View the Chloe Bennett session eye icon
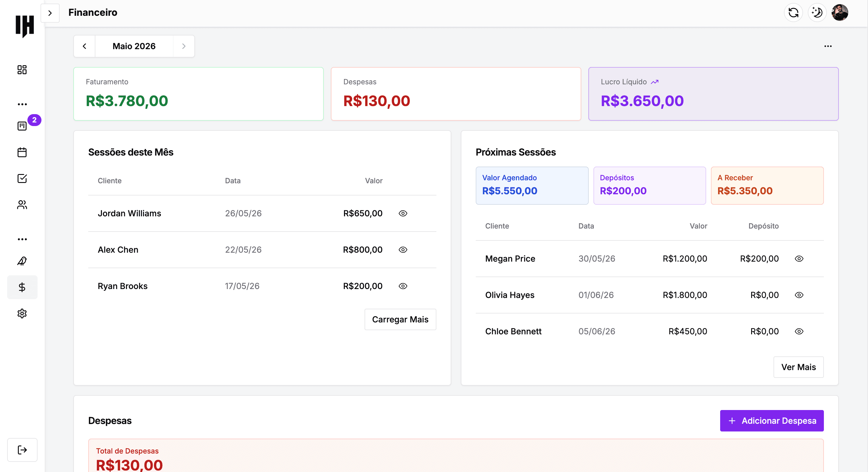This screenshot has width=868, height=472. pyautogui.click(x=799, y=332)
